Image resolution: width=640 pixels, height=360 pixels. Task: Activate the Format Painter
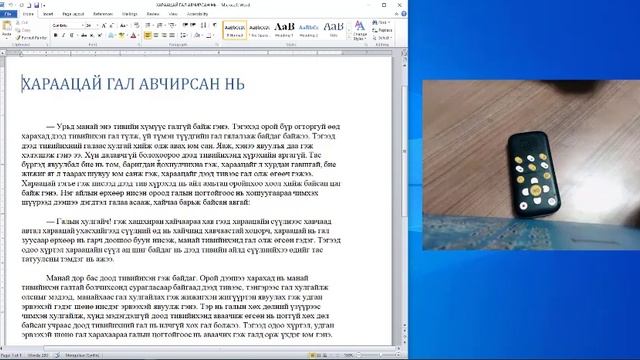[x=31, y=38]
